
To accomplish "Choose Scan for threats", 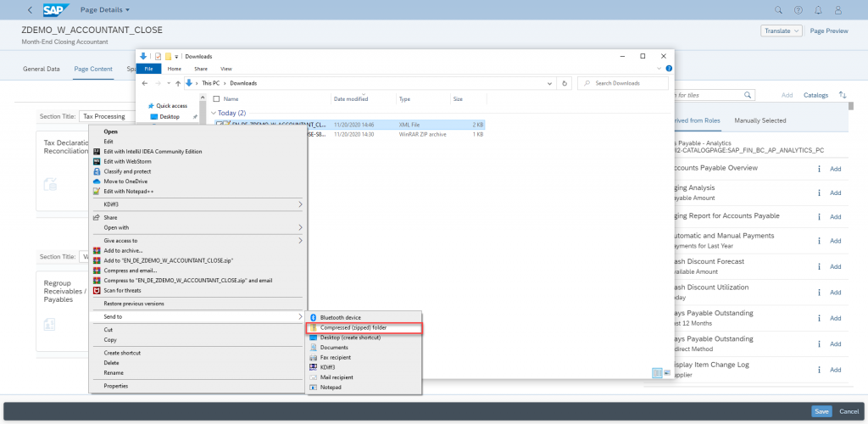I will pos(122,290).
